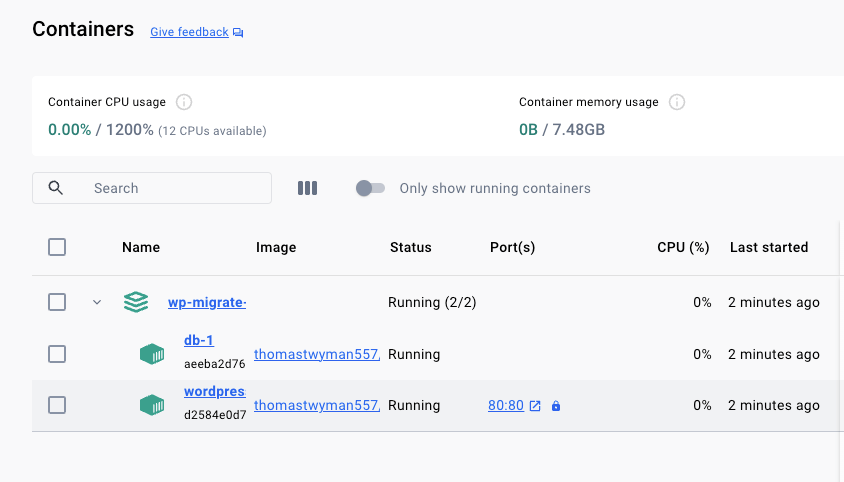This screenshot has height=482, width=844.
Task: Click the wordpress container icon
Action: click(x=151, y=405)
